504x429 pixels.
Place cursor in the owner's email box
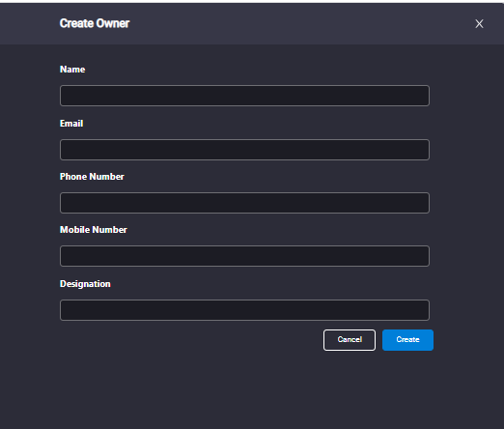click(244, 150)
